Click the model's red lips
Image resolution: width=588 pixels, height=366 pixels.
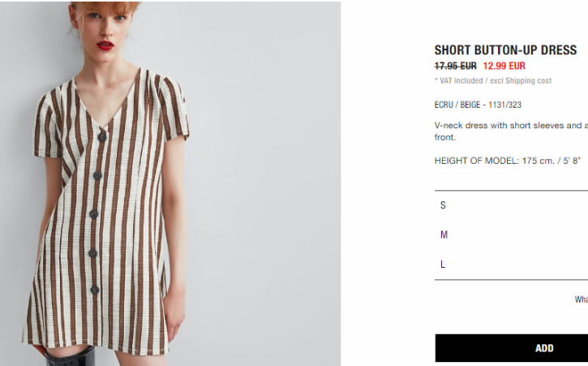105,45
